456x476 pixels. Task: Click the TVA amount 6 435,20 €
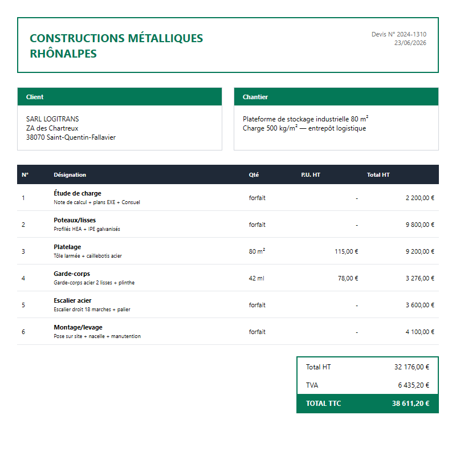[x=413, y=385]
